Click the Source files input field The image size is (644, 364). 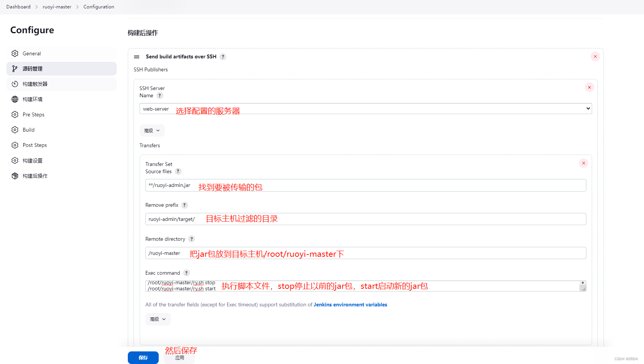(x=365, y=185)
